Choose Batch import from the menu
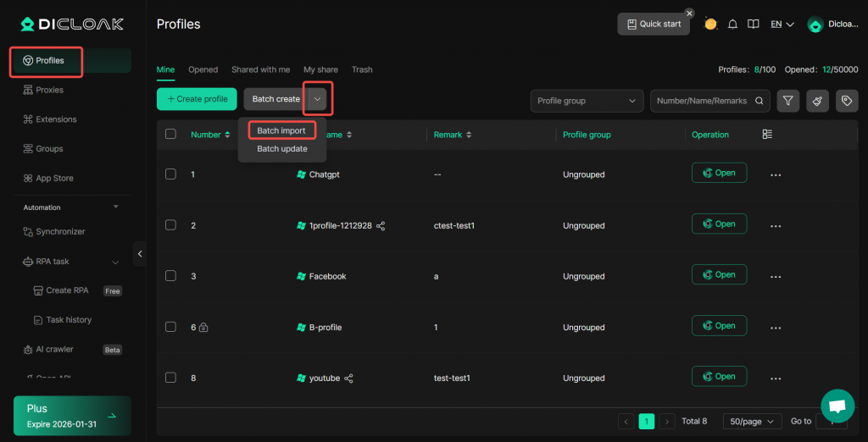Viewport: 868px width, 442px height. point(281,130)
